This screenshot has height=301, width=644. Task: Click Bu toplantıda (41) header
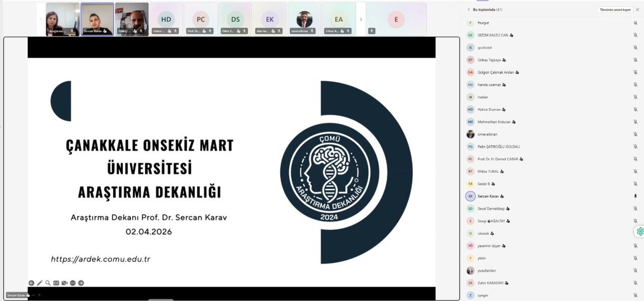click(x=488, y=10)
